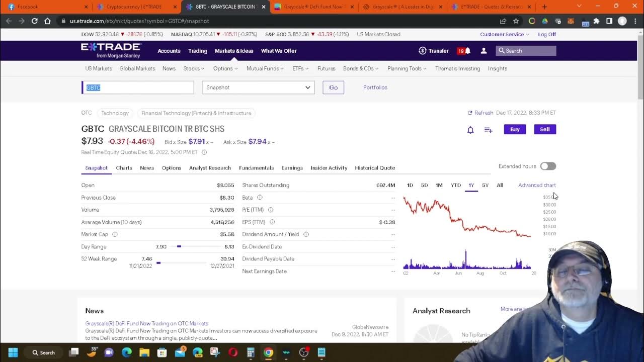Share this page icon in address bar
This screenshot has height=362, width=644.
click(503, 21)
